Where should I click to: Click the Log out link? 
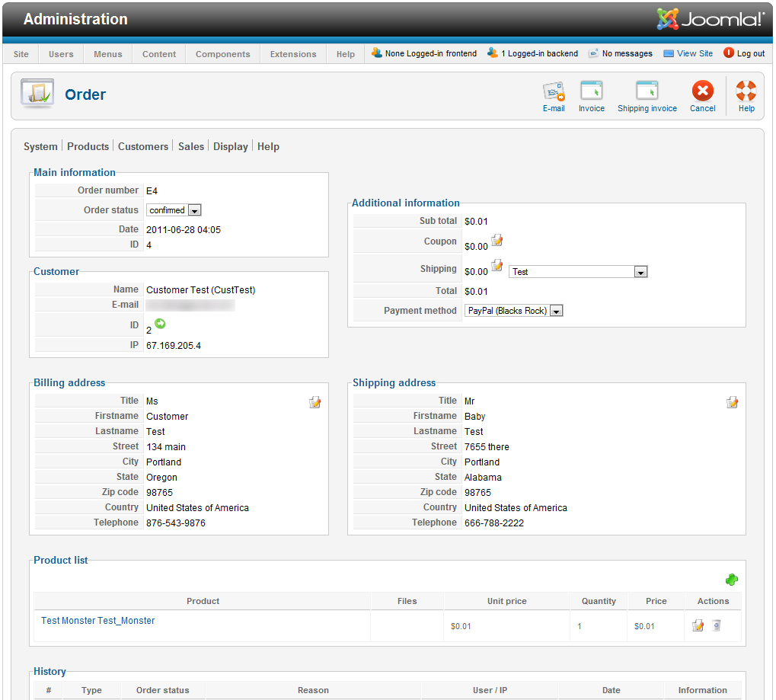[x=744, y=53]
